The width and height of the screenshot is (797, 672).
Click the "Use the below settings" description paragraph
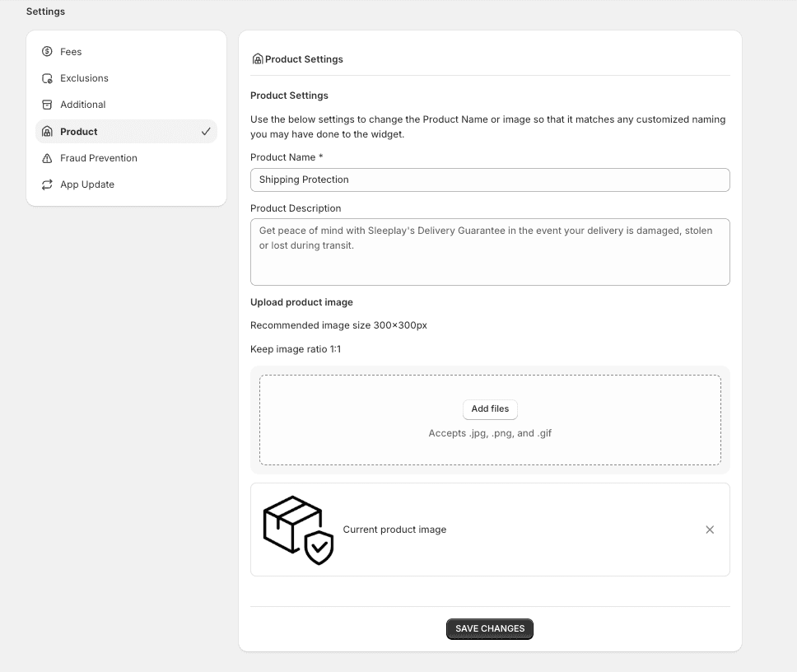point(488,127)
